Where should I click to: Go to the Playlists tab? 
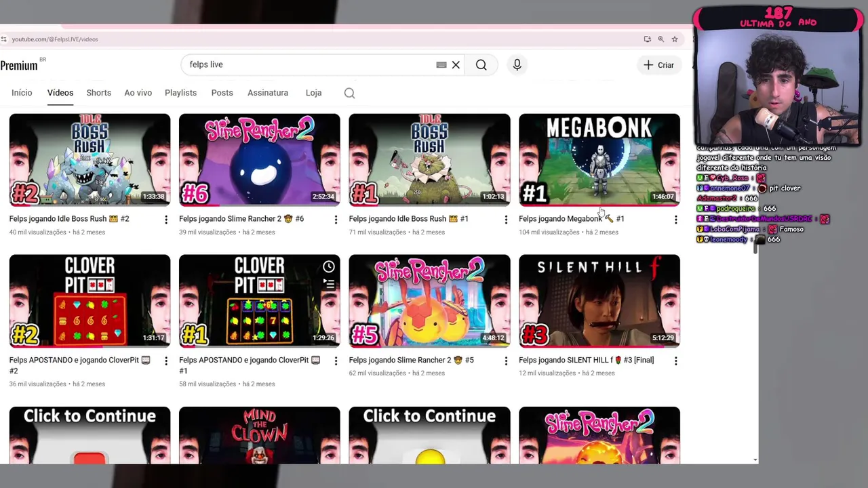click(180, 93)
